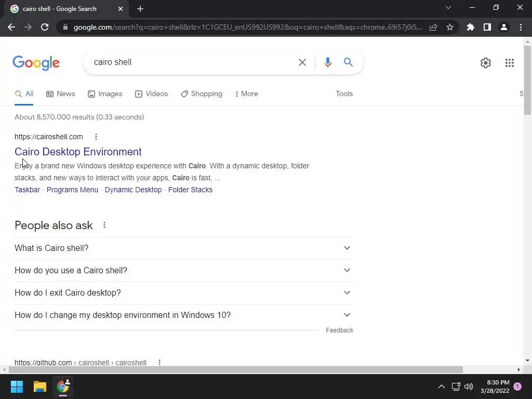Show hidden system tray icons
This screenshot has width=532, height=399.
coord(442,387)
